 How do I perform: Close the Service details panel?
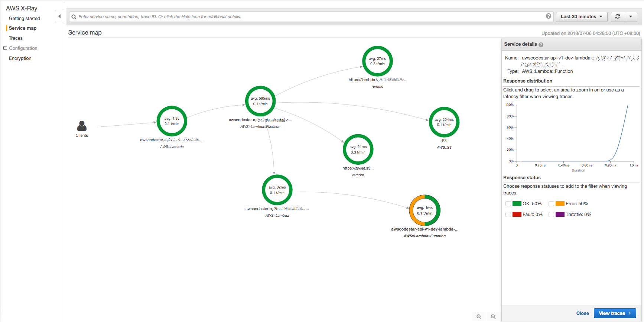582,313
